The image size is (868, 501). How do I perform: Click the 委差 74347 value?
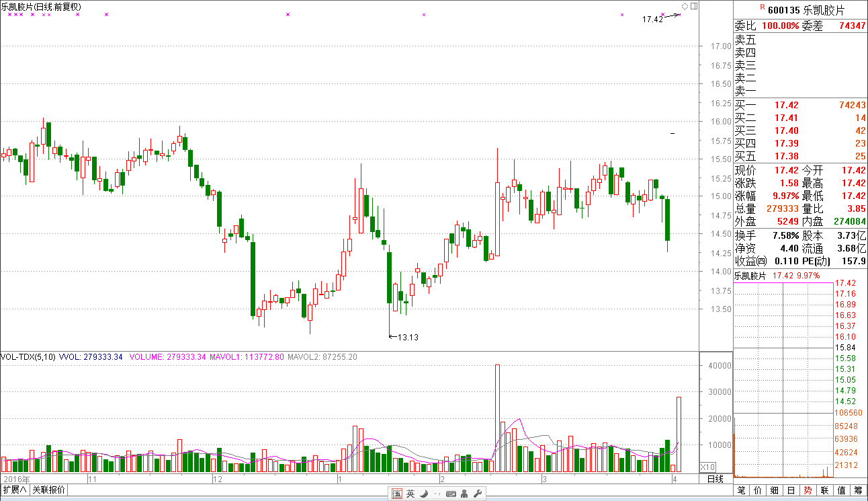pyautogui.click(x=853, y=26)
